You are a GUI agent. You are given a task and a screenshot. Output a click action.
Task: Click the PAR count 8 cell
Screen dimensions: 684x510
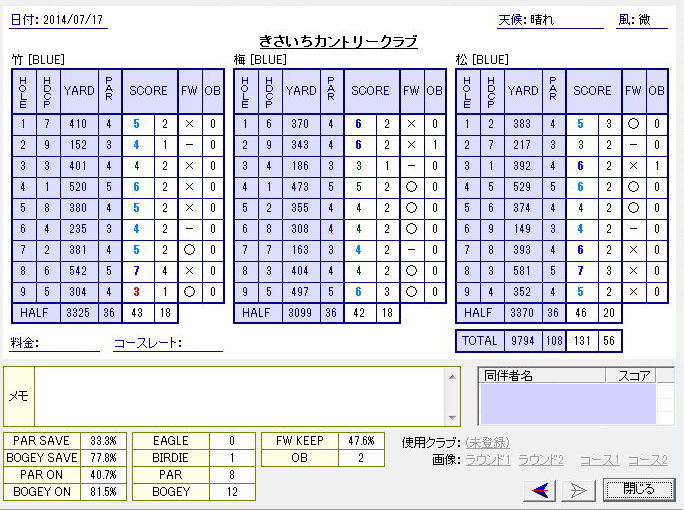click(232, 475)
